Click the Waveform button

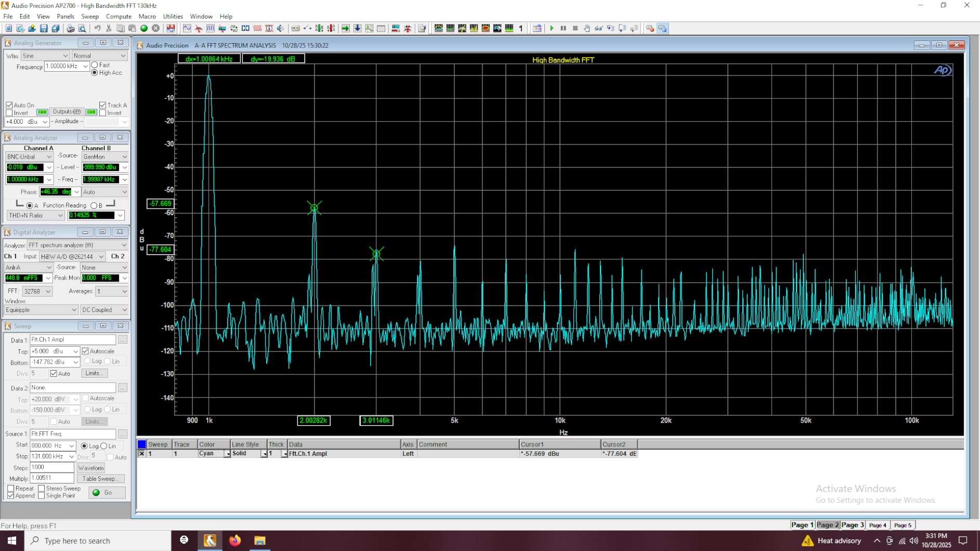tap(91, 468)
